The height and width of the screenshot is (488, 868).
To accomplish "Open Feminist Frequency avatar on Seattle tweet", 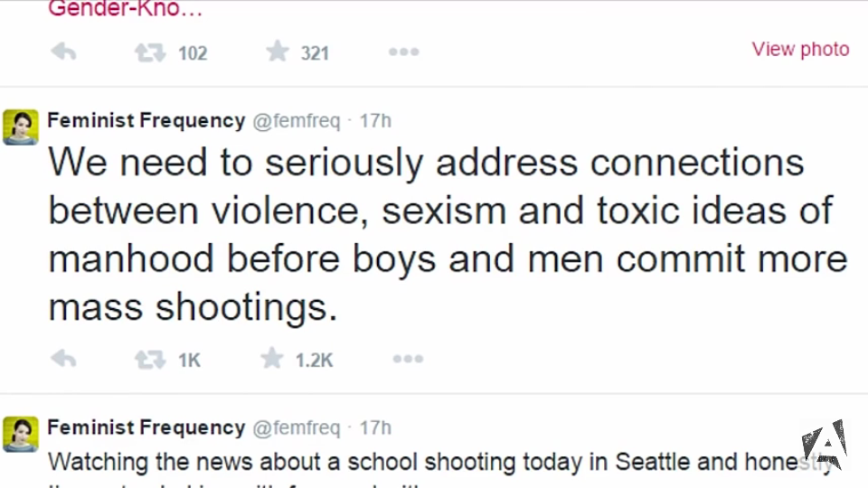I will point(21,434).
